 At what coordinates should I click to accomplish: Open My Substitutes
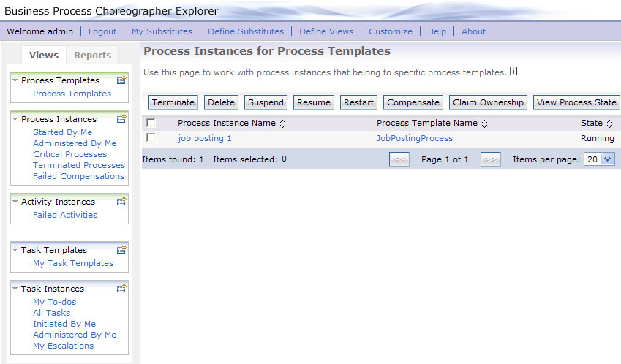pos(162,31)
